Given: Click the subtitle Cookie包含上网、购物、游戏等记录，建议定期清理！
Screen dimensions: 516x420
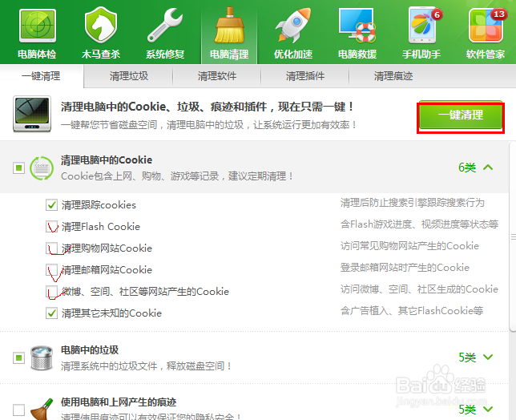Looking at the screenshot, I should tap(177, 176).
